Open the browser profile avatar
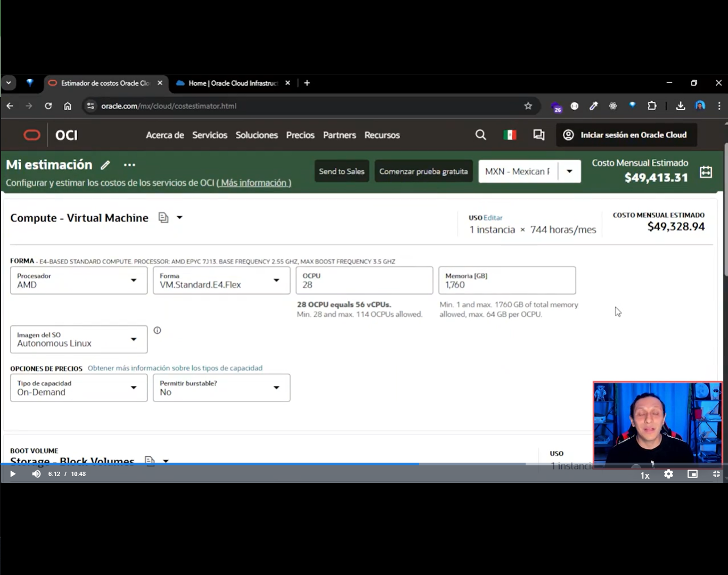This screenshot has width=728, height=575. coord(700,106)
